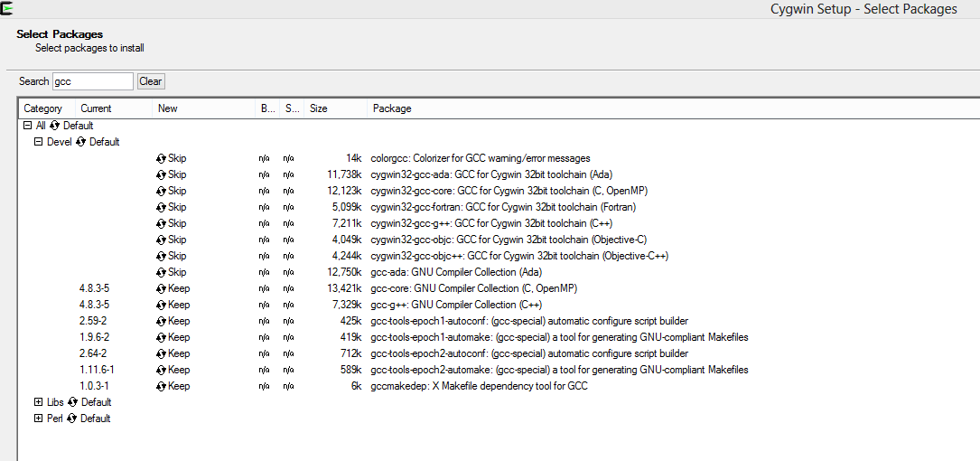This screenshot has width=980, height=461.
Task: Cycle the Keep icon for gcc-tools-epoch2-automake
Action: [x=162, y=370]
